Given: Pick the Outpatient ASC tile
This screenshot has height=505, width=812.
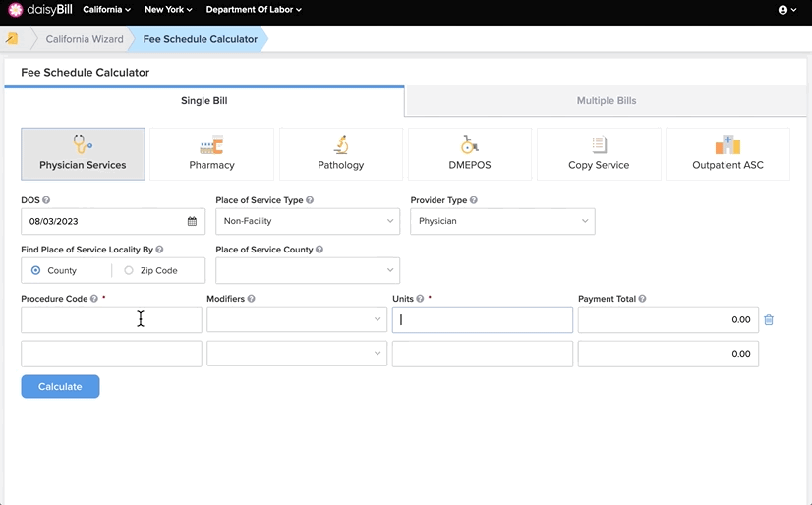Looking at the screenshot, I should 727,154.
